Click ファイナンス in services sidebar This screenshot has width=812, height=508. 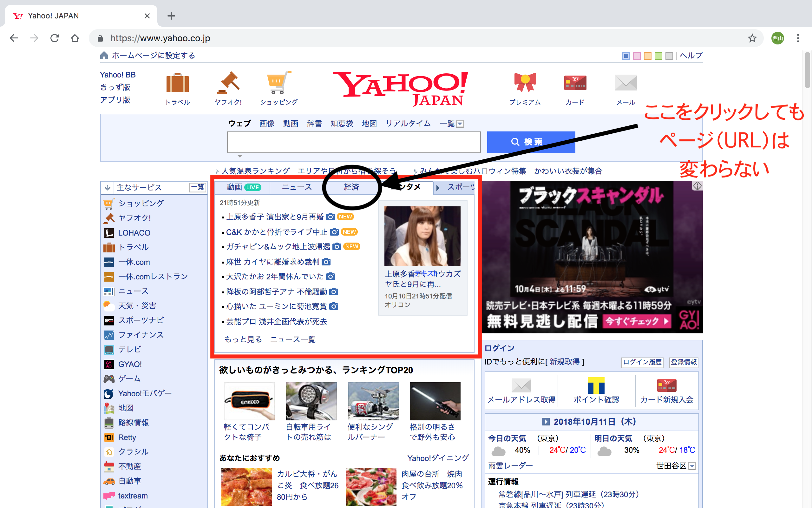(141, 335)
